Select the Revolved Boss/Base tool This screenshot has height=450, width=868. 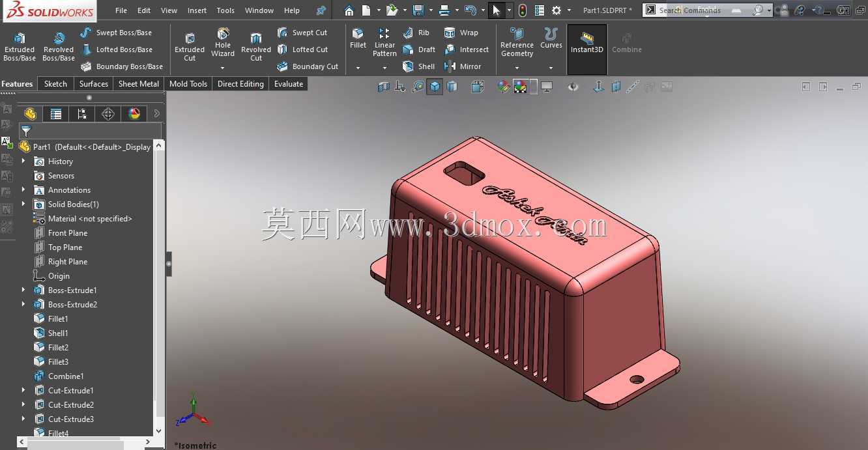[x=59, y=46]
